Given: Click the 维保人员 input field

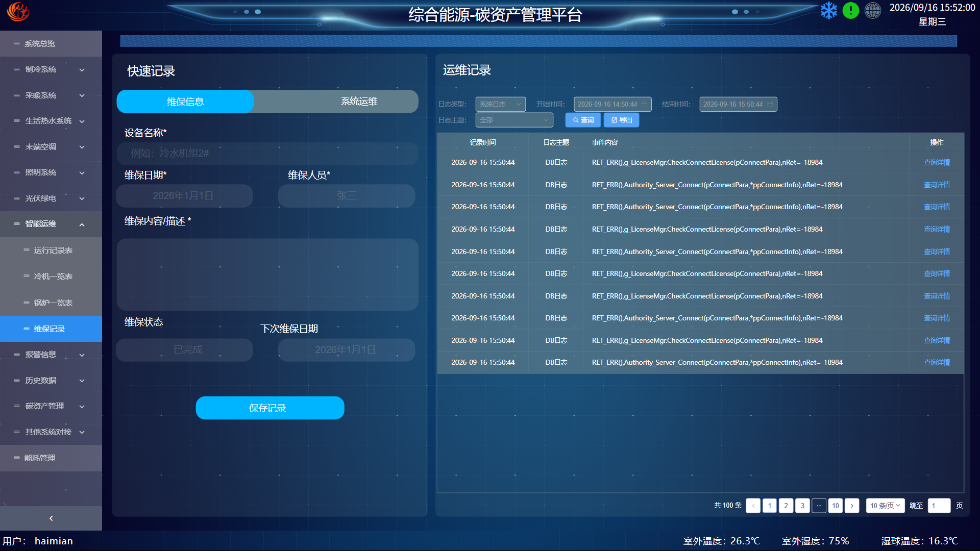Looking at the screenshot, I should pyautogui.click(x=347, y=196).
